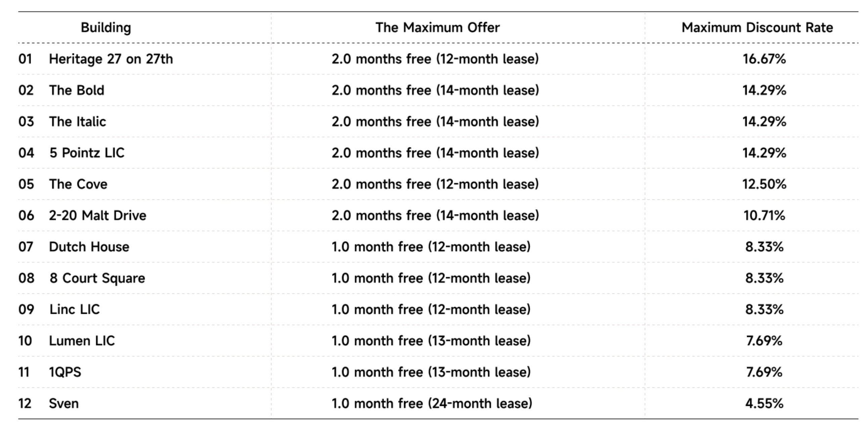Click the 16.67% discount rate value

click(764, 59)
